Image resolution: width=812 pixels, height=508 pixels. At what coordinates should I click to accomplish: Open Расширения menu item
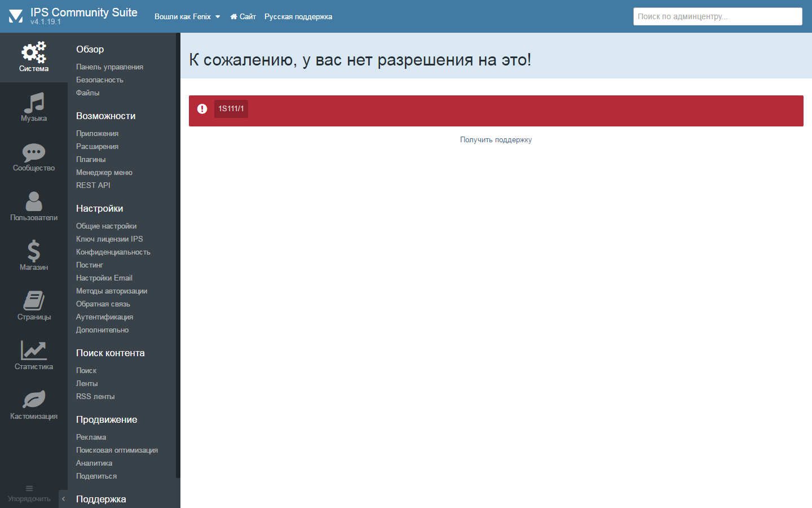(98, 146)
